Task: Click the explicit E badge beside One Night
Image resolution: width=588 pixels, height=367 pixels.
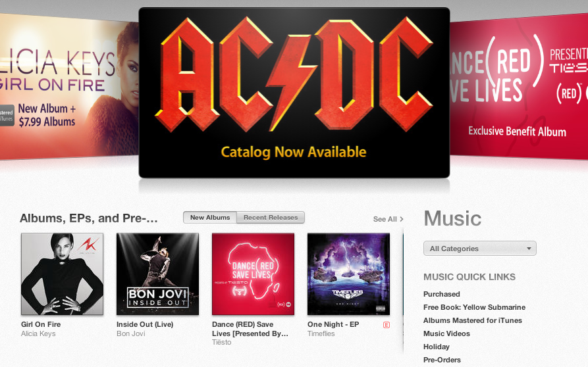Action: point(387,325)
